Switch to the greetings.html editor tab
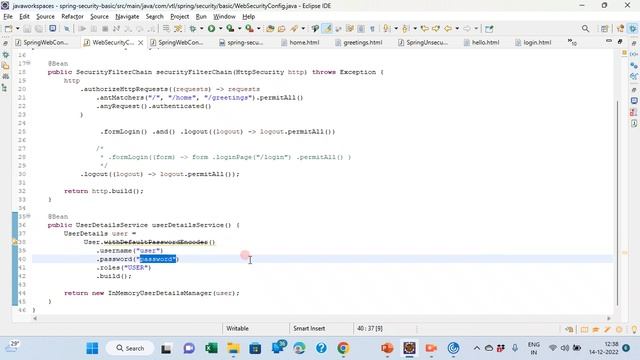Image resolution: width=640 pixels, height=360 pixels. pyautogui.click(x=359, y=42)
